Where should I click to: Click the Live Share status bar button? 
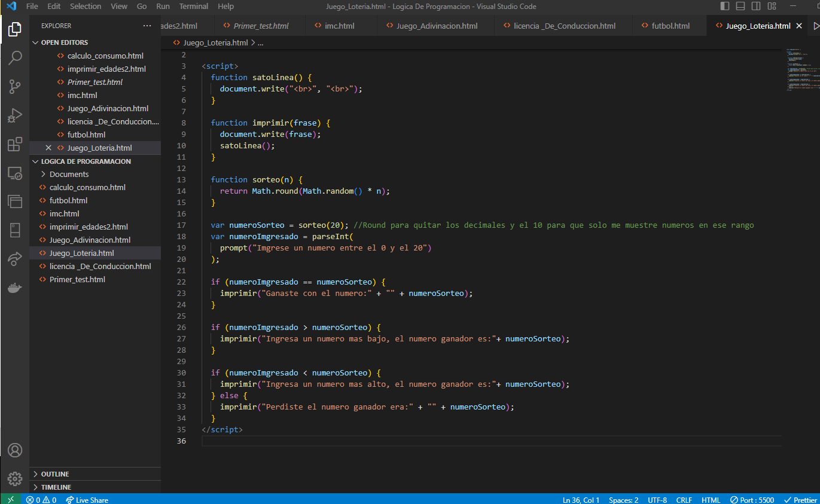coord(87,500)
